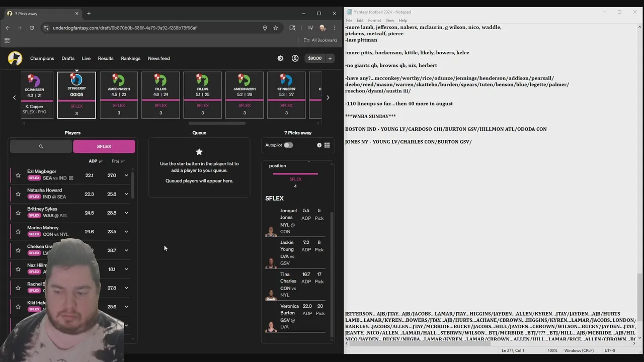Viewport: 644px width, 362px height.
Task: Click the location icon in address bar
Action: click(x=265, y=28)
